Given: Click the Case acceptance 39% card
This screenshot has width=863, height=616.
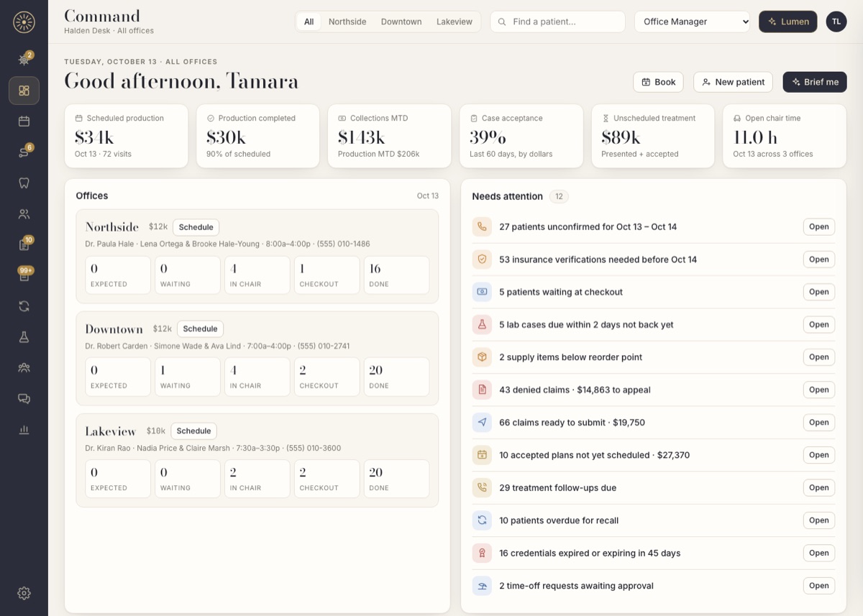Looking at the screenshot, I should 521,136.
